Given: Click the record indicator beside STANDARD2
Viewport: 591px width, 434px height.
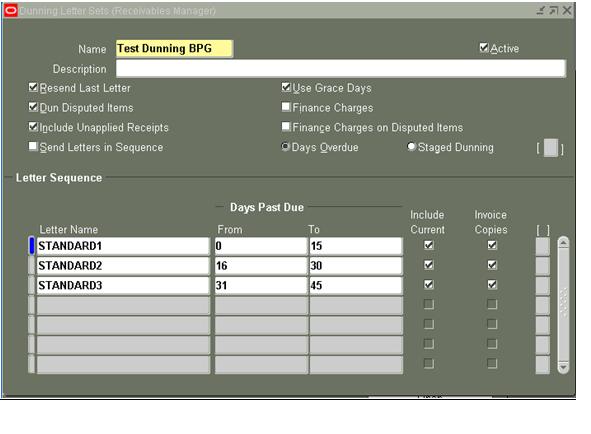Looking at the screenshot, I should [x=32, y=266].
